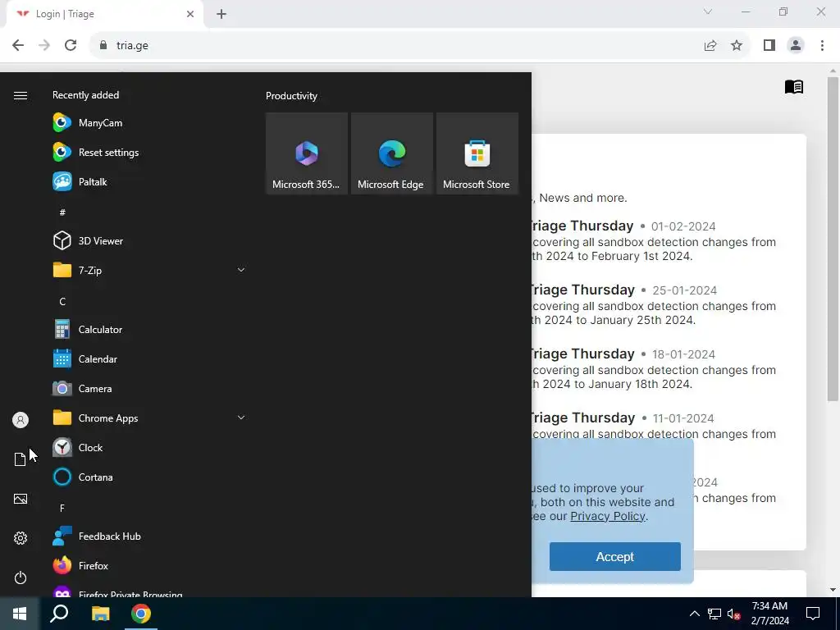Go back in Chrome
This screenshot has height=630, width=840.
click(18, 45)
